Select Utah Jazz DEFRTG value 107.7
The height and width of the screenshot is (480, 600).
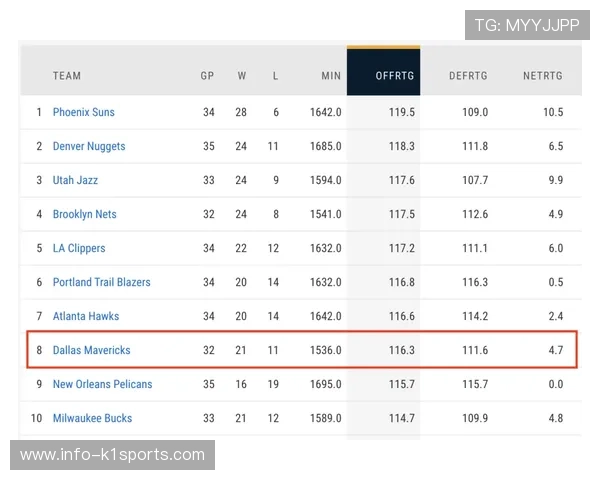coord(475,180)
